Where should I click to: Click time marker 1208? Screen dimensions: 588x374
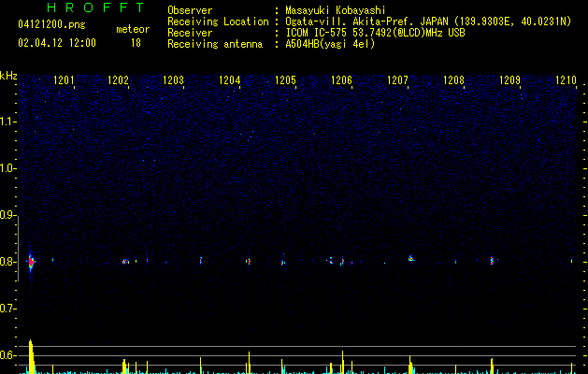[x=453, y=80]
